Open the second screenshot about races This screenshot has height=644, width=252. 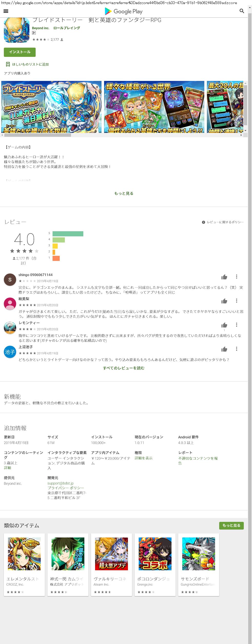pos(154,107)
